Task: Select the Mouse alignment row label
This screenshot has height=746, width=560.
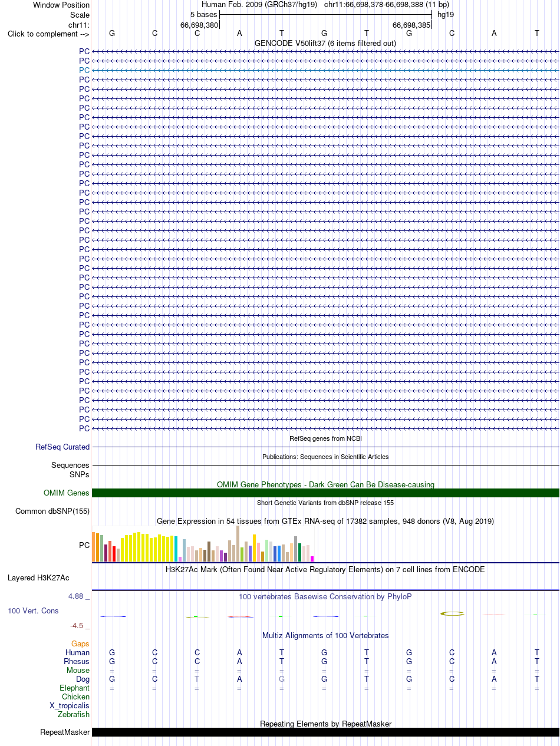Action: coord(78,670)
